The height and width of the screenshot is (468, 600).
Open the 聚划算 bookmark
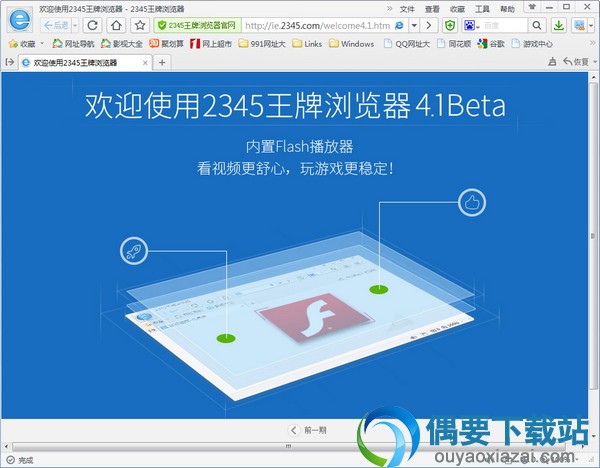[x=166, y=44]
